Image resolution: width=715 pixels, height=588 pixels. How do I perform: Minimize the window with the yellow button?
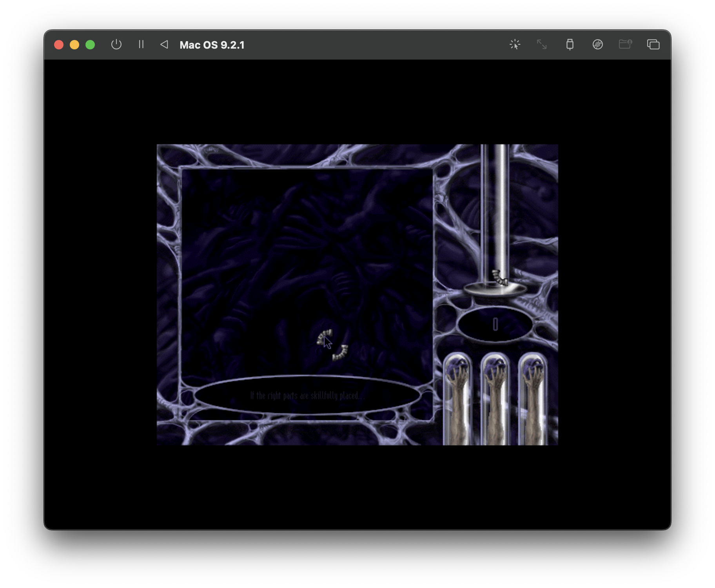pos(74,45)
